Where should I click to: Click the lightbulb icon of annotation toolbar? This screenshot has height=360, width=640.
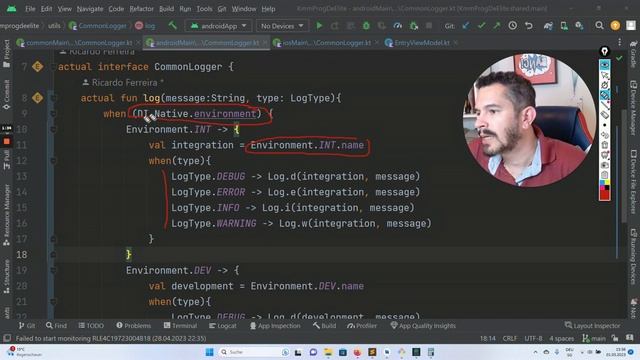[604, 51]
